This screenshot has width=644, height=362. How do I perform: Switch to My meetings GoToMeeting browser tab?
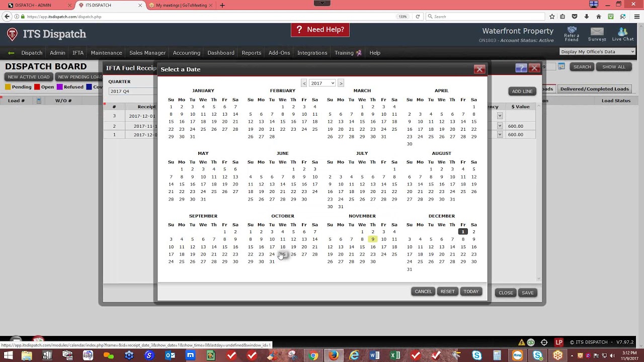click(181, 6)
